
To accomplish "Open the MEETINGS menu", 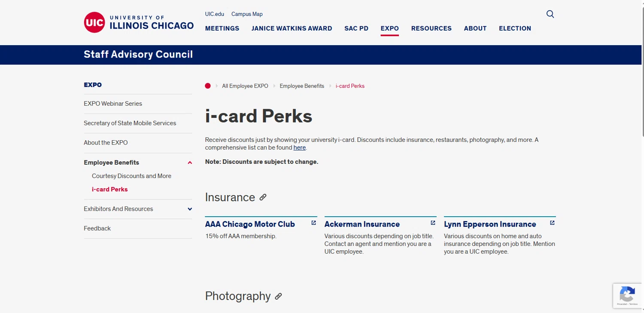I will [x=222, y=28].
